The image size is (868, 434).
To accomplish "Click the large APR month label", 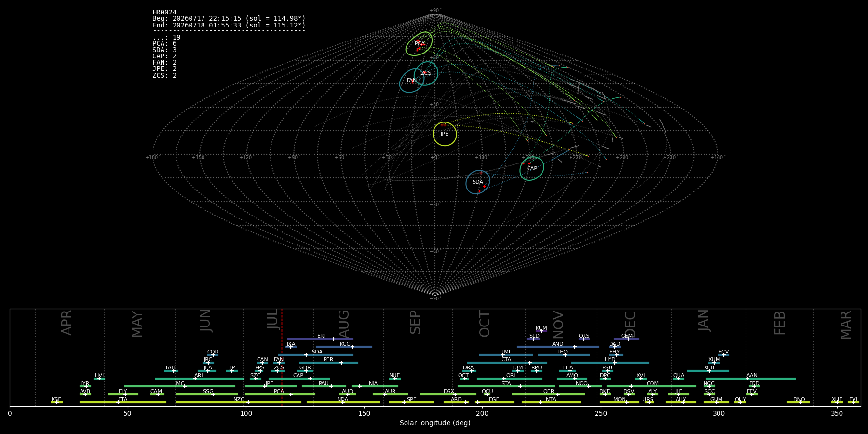I will (67, 323).
